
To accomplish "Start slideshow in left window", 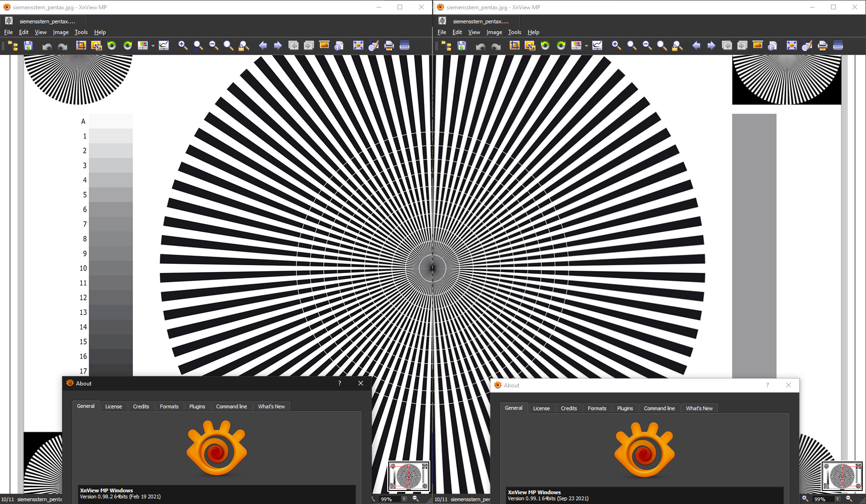I will tap(324, 45).
